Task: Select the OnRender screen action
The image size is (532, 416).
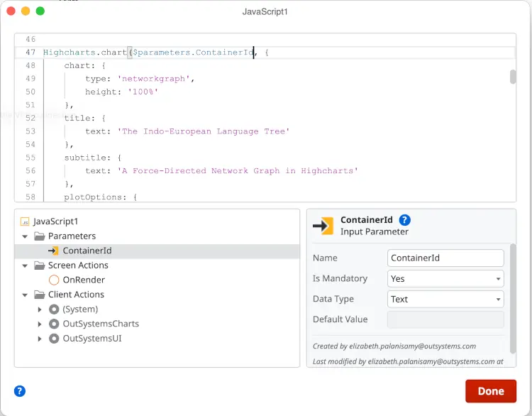Action: (x=84, y=280)
